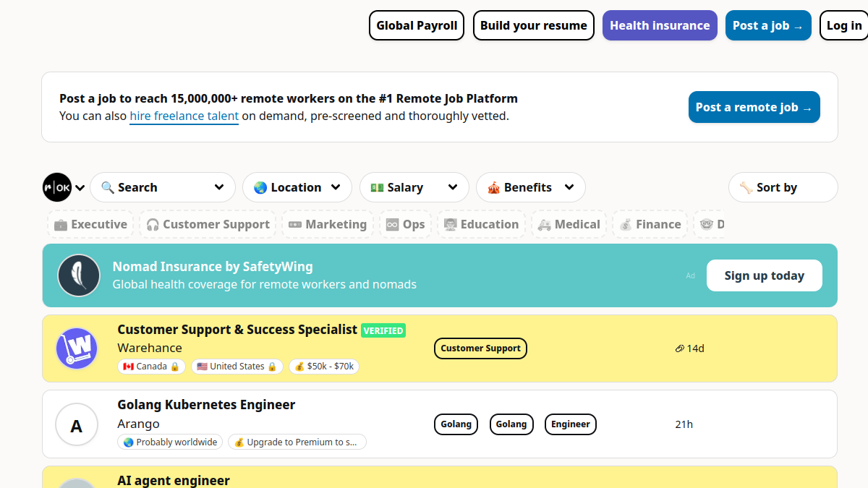868x488 pixels.
Task: Click the Remote OK round logo
Action: 57,187
